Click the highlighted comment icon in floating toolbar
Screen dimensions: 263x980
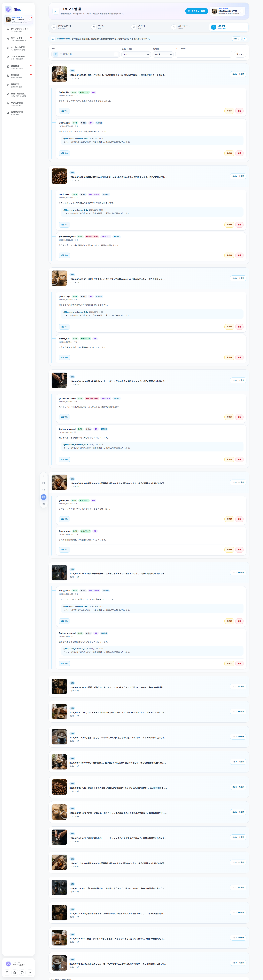[44, 497]
